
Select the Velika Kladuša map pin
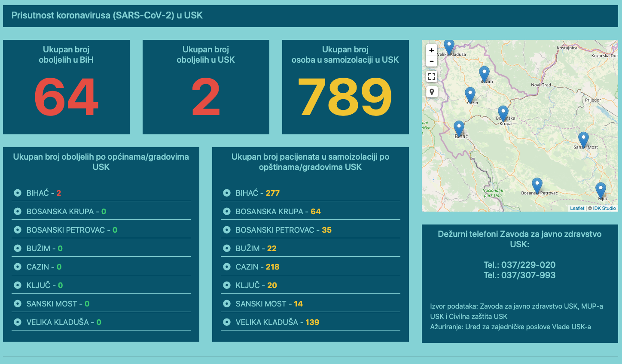tap(449, 46)
